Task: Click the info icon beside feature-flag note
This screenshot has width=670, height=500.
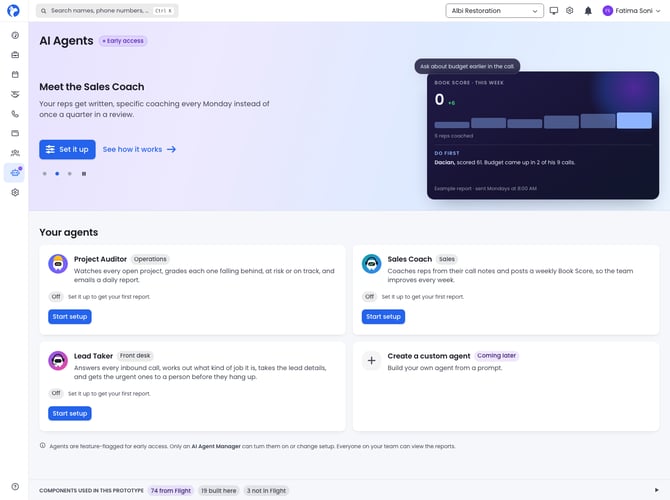Action: point(43,445)
